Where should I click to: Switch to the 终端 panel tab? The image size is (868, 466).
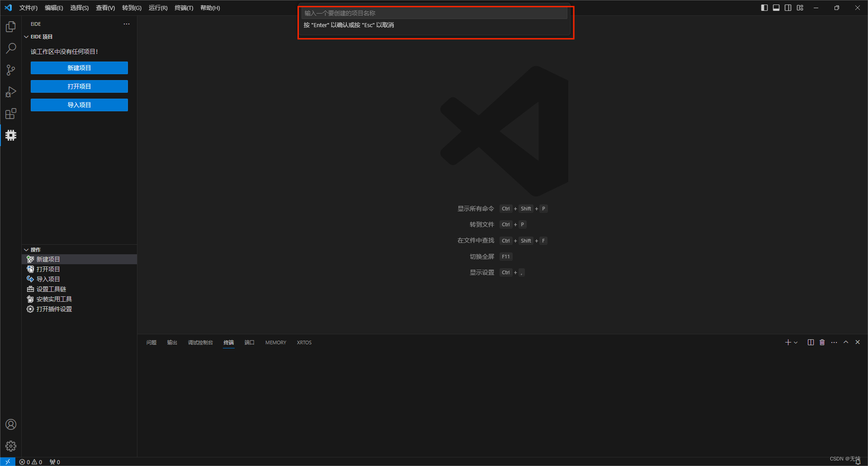coord(229,342)
